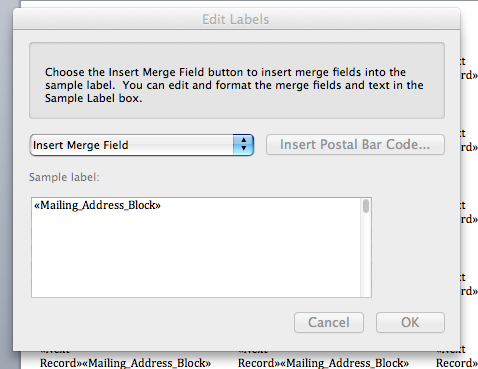Click the 'Sample label:' caption

(x=64, y=177)
